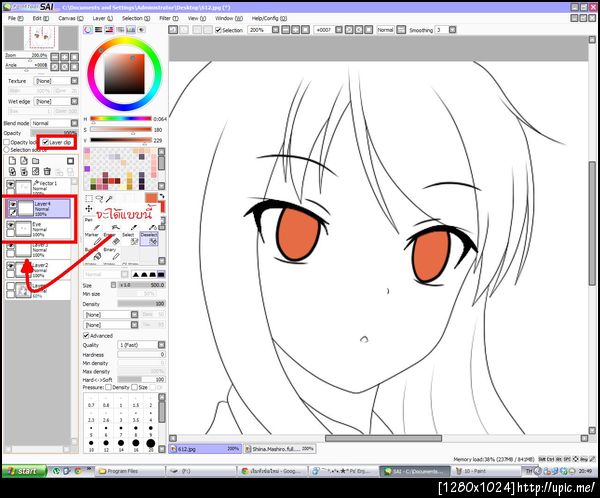Create a new layer folder

point(36,161)
